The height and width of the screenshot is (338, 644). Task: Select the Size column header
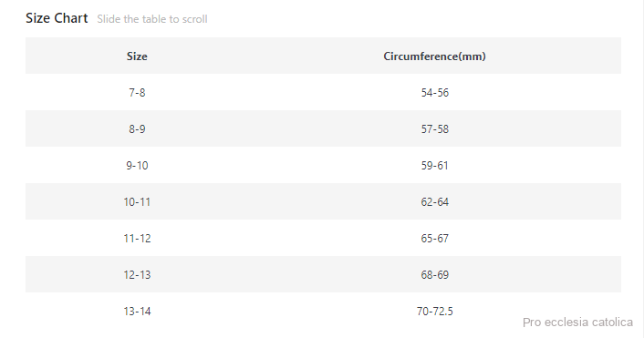pos(137,56)
